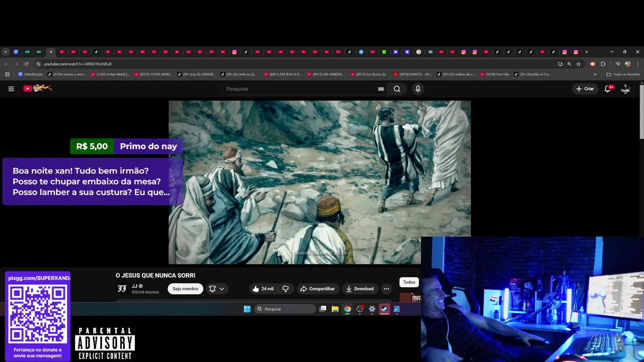Click the Download button under the video
The image size is (644, 362).
[x=360, y=289]
